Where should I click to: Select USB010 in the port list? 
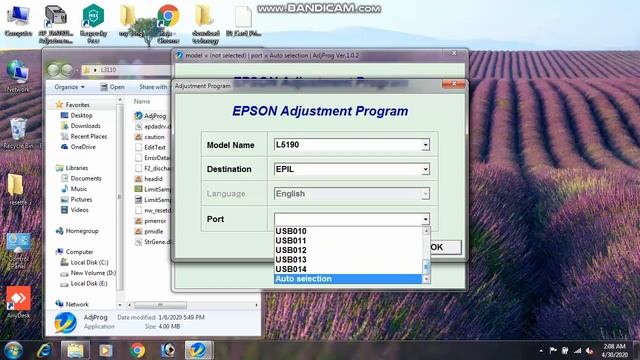pyautogui.click(x=291, y=231)
